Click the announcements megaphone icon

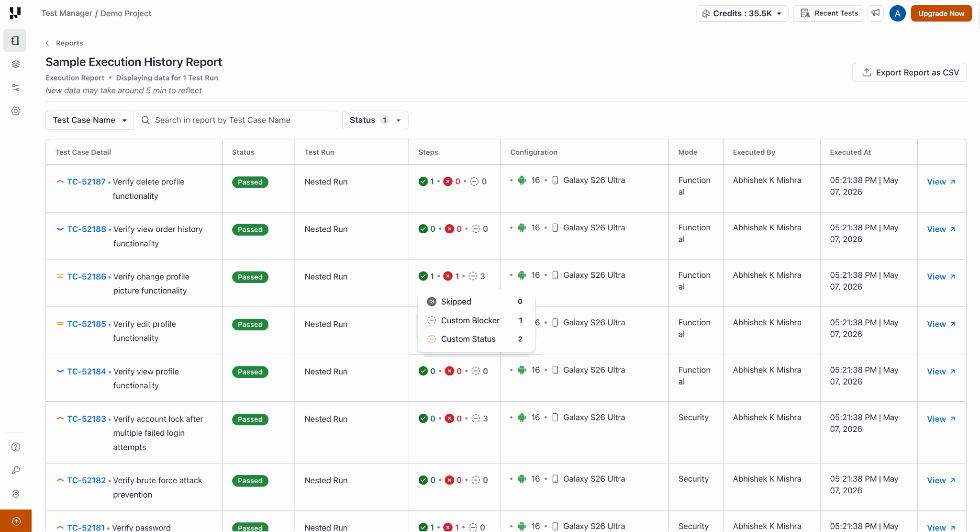coord(875,13)
